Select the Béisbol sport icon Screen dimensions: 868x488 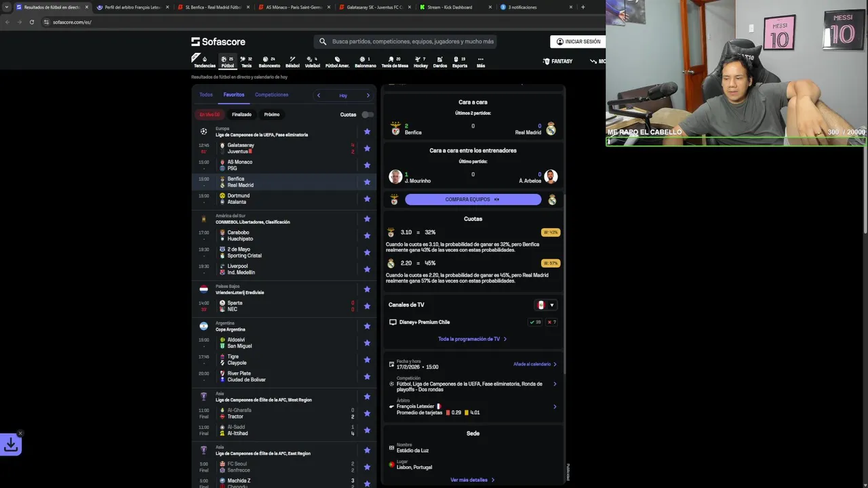292,62
